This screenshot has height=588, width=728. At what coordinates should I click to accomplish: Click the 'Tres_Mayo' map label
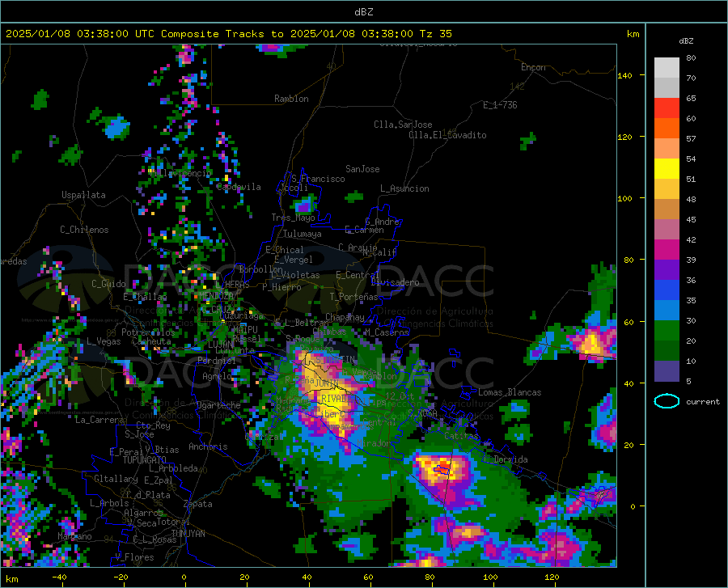pos(293,218)
